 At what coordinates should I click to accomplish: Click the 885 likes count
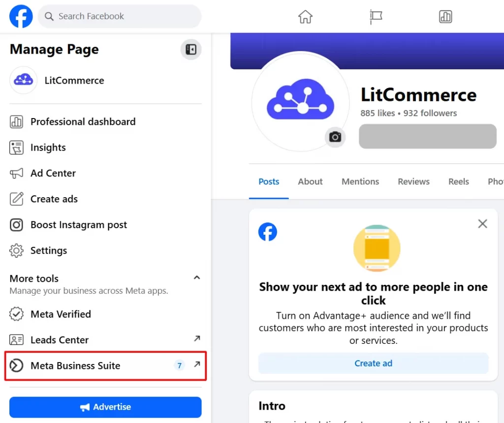pos(378,113)
